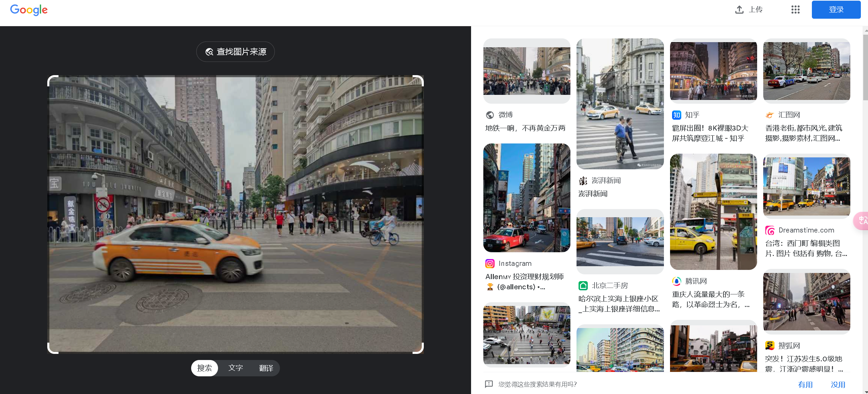Click the upload arrow icon
868x394 pixels.
coord(739,10)
